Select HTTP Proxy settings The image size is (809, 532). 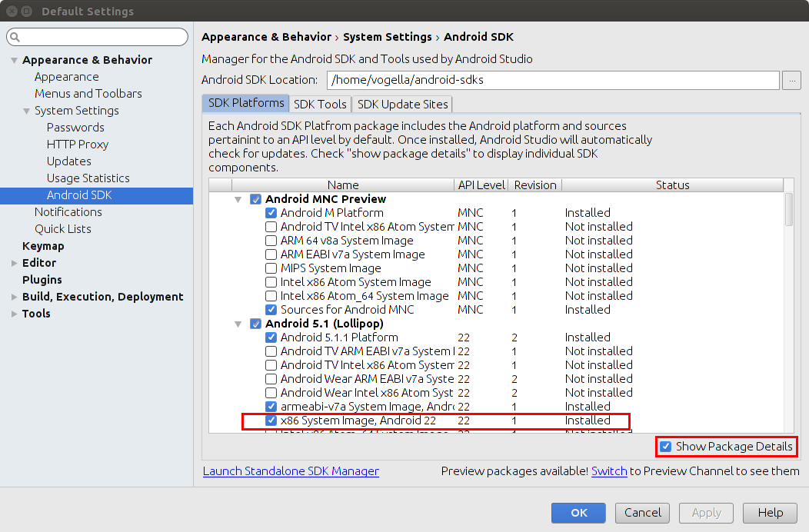[78, 145]
